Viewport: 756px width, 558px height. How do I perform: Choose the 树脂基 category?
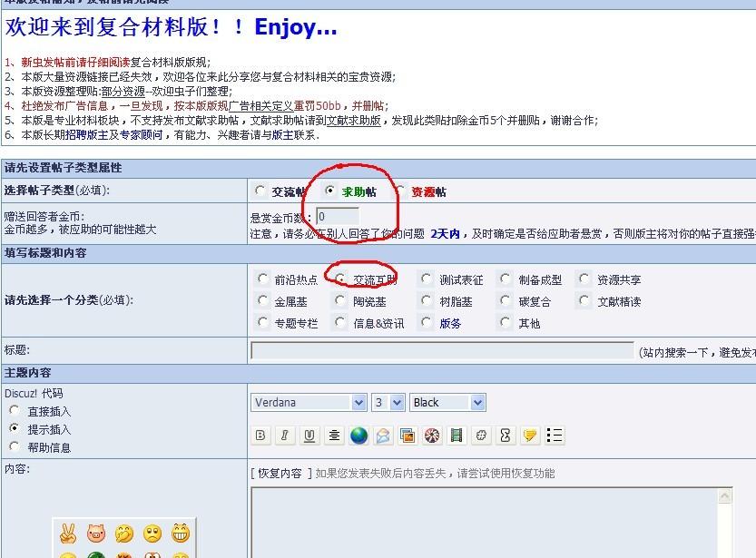(427, 300)
